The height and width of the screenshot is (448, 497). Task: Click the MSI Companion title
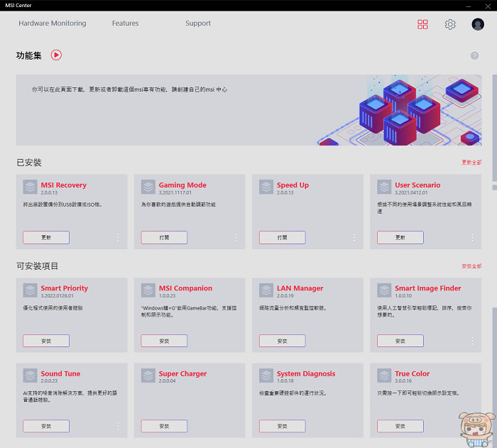click(185, 288)
